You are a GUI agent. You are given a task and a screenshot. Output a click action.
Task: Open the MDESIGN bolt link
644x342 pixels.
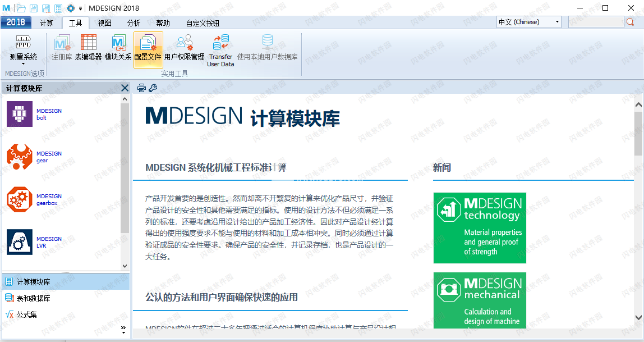click(x=49, y=114)
